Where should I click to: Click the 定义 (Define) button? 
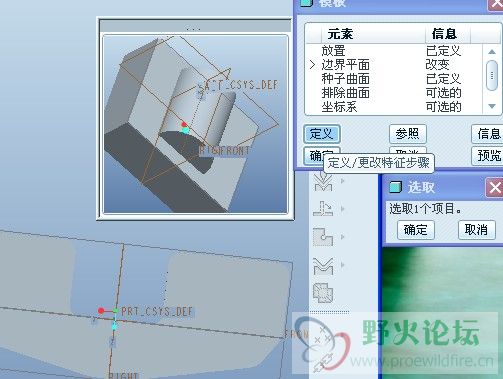[322, 134]
